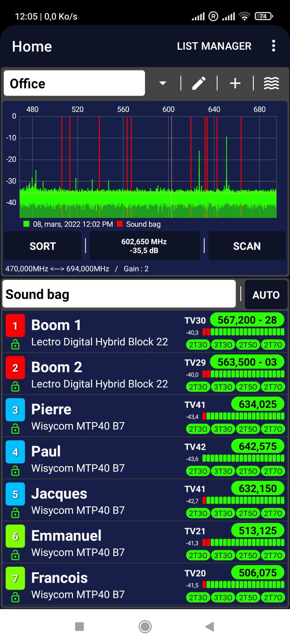
Task: Tap the blue number 3 badge for Pierre
Action: 15,410
